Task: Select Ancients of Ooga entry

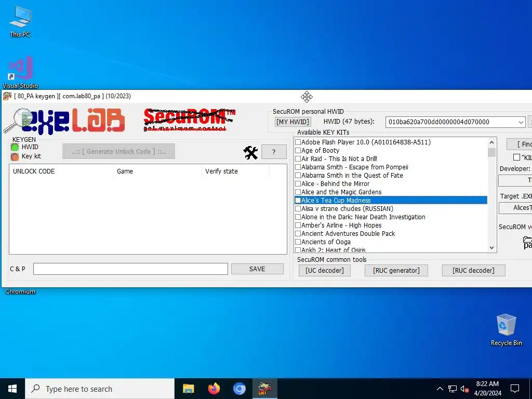Action: pos(326,242)
